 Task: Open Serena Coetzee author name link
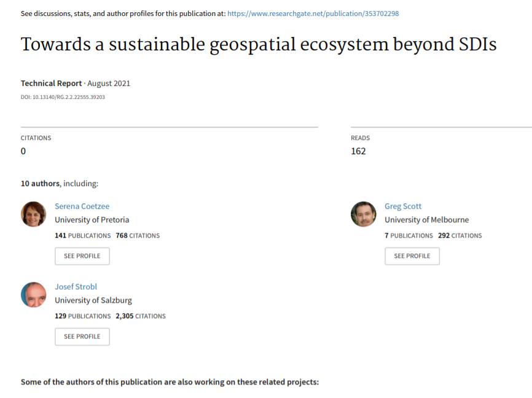click(x=82, y=206)
